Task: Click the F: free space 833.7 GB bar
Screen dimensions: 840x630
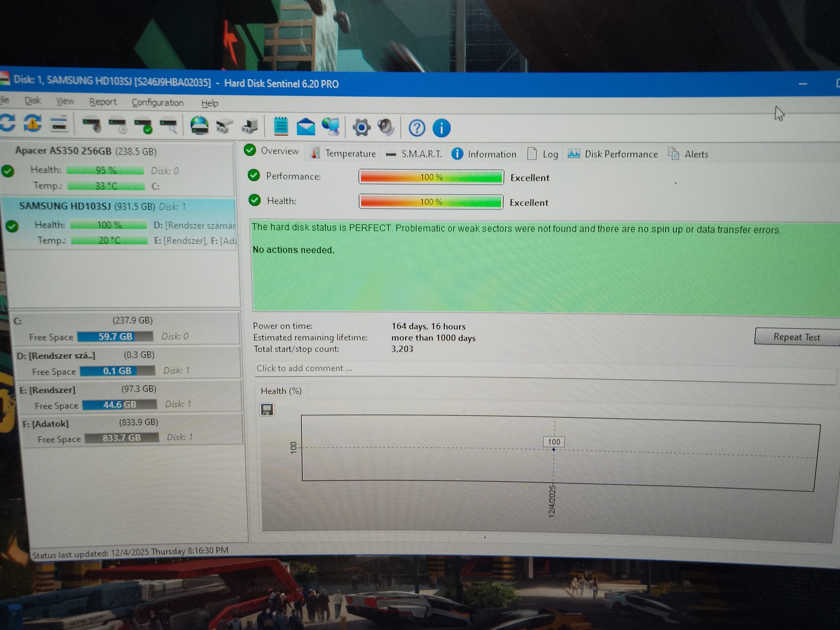Action: click(x=122, y=438)
